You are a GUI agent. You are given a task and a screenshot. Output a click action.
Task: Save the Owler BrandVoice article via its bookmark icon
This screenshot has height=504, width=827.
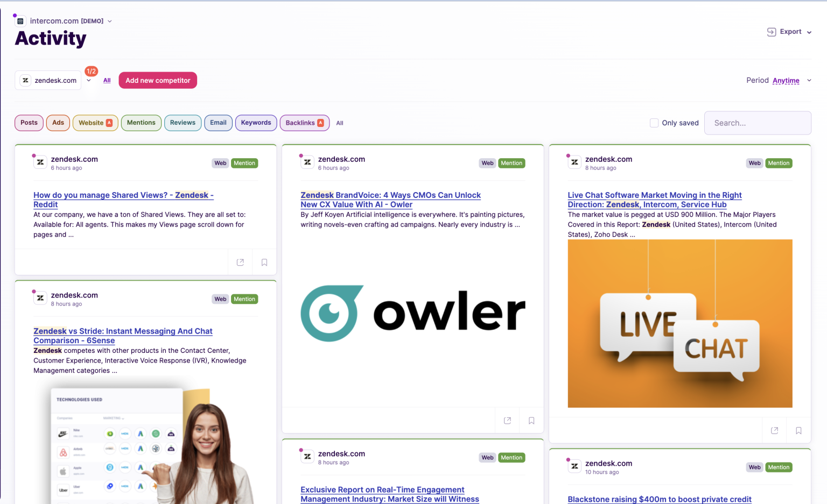point(531,420)
